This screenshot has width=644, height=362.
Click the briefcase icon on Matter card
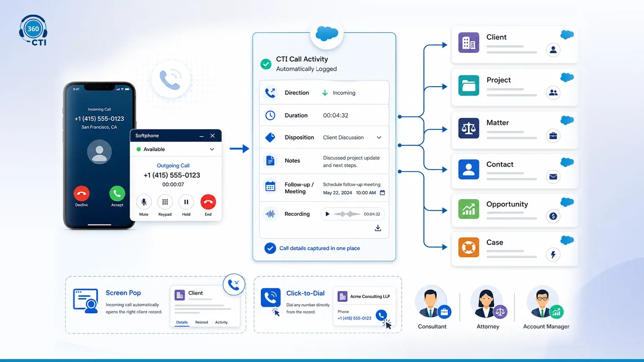(553, 136)
